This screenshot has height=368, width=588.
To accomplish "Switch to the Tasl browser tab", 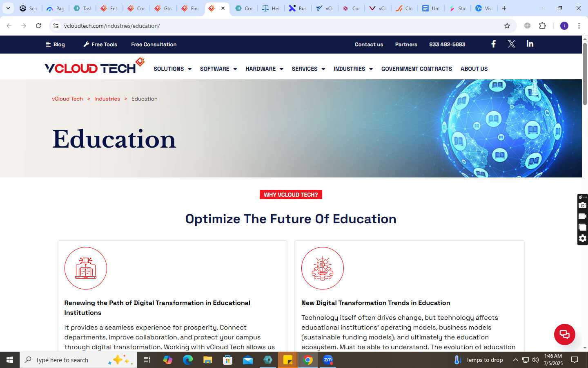I will click(82, 8).
